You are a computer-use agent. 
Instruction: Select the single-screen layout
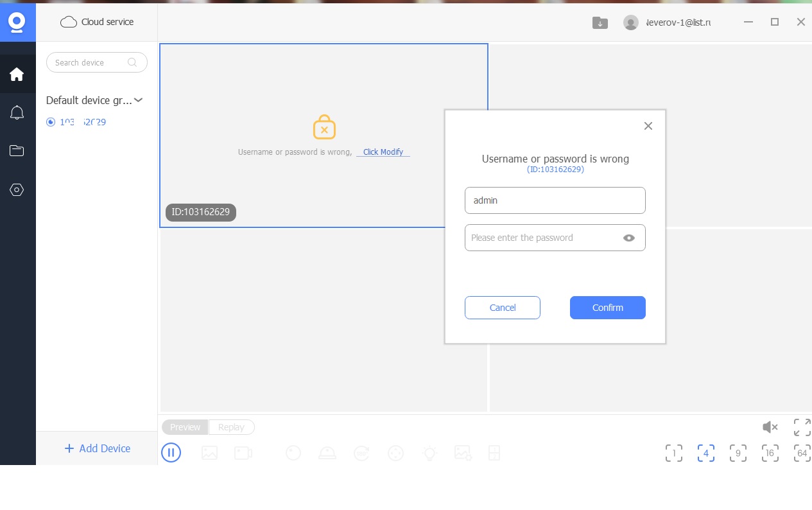673,453
